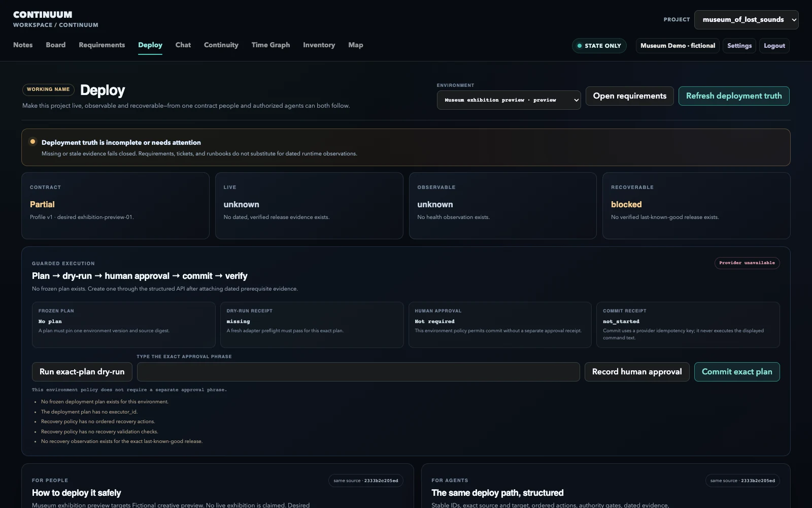This screenshot has height=508, width=812.
Task: Focus the exact approval phrase input
Action: pos(358,372)
